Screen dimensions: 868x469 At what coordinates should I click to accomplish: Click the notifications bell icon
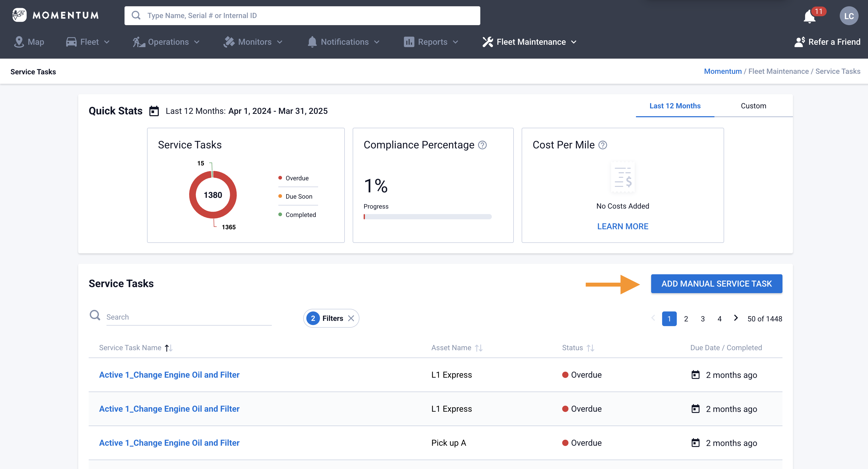[809, 16]
